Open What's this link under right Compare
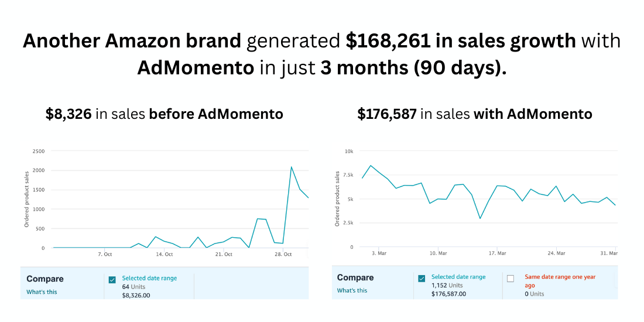 point(352,290)
